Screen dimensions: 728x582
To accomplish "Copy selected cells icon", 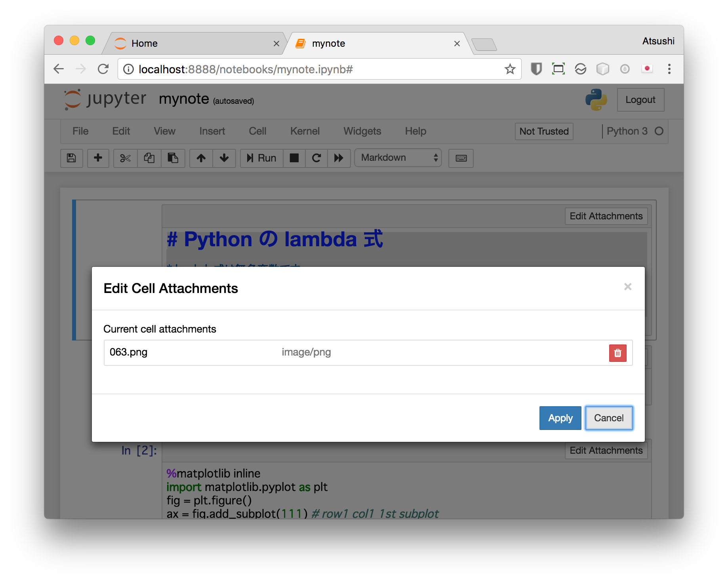I will pyautogui.click(x=149, y=158).
